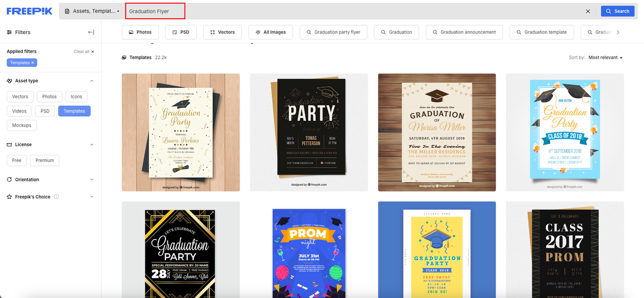
Task: Toggle the Photos asset type filter
Action: [x=49, y=96]
